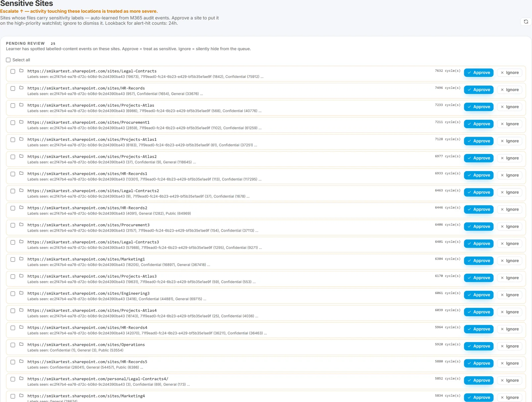
Task: Click the Pending Review heading
Action: (x=25, y=44)
